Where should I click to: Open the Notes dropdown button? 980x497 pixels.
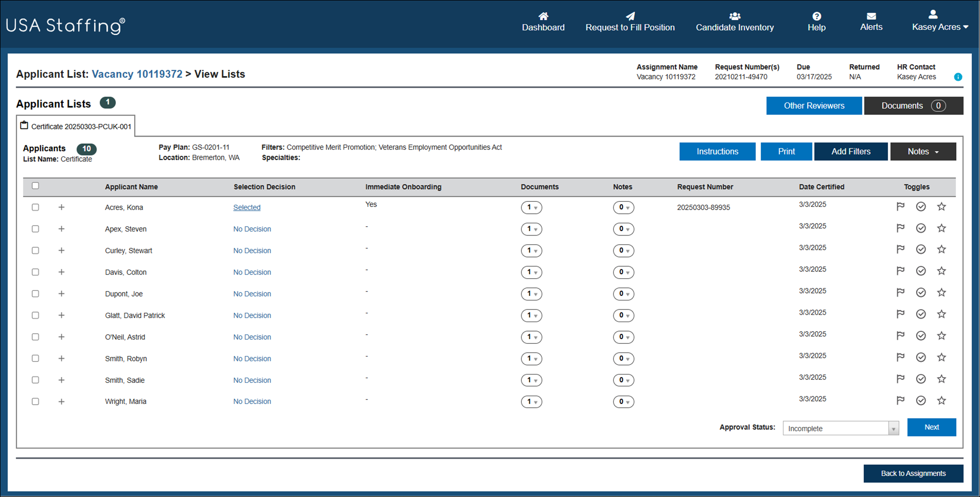tap(923, 151)
